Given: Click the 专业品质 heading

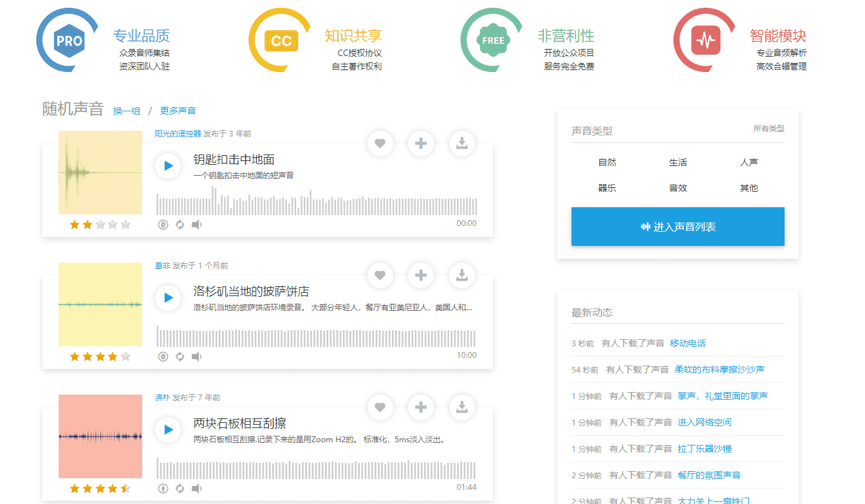Looking at the screenshot, I should click(x=142, y=35).
